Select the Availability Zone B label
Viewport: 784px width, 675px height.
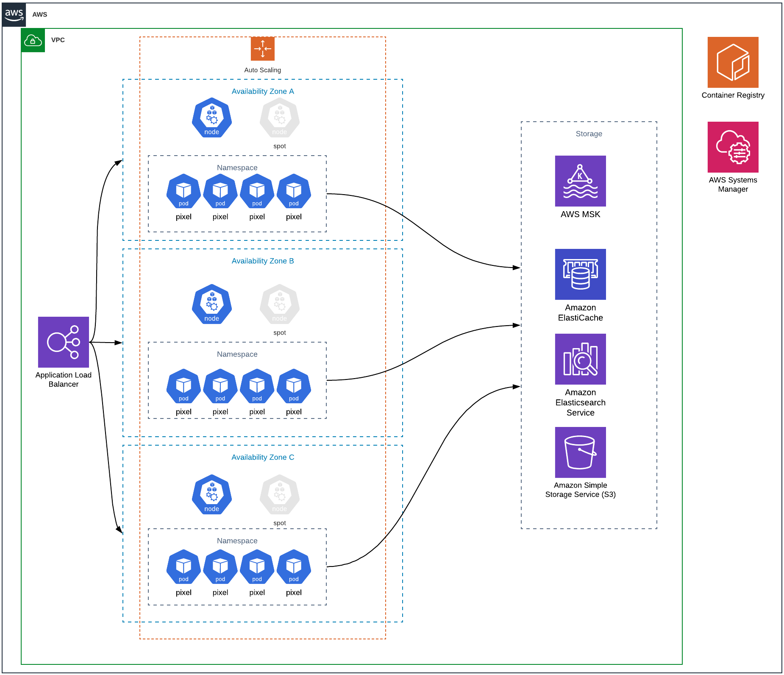click(263, 261)
